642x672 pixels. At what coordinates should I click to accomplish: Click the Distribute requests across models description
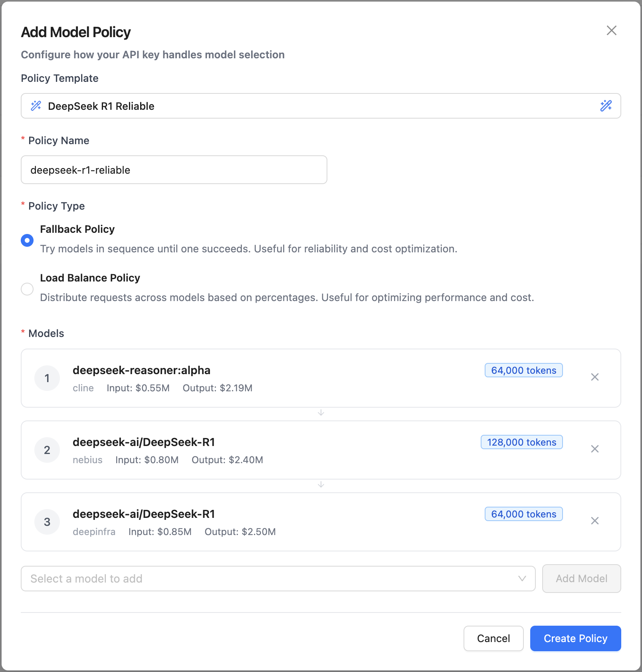pyautogui.click(x=287, y=297)
